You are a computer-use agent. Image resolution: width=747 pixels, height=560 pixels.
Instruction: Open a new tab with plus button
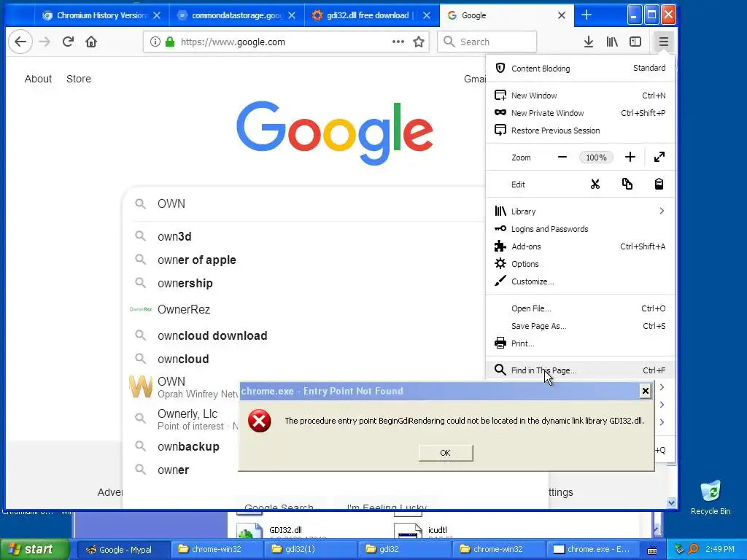pos(587,15)
